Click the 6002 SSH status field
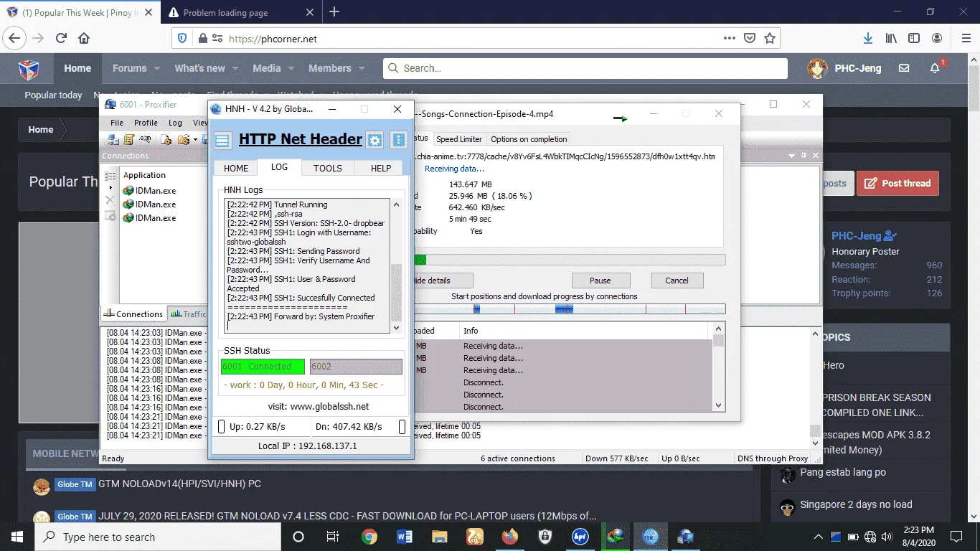Viewport: 980px width, 551px height. (356, 367)
